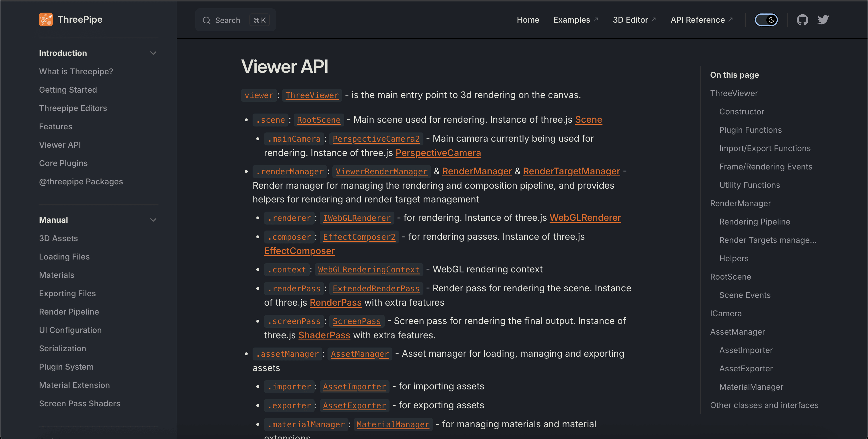This screenshot has width=868, height=439.
Task: Click the ThreePipe logo icon
Action: [x=46, y=19]
